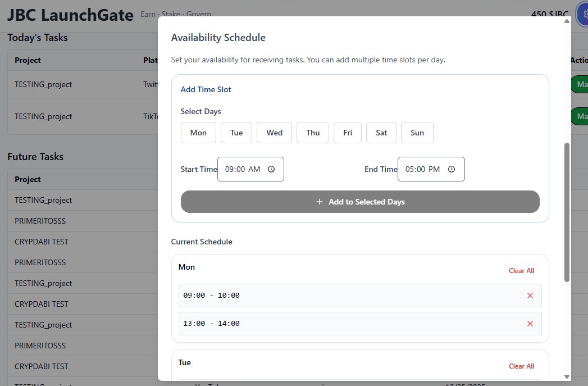Clear all Tuesday time slots
The width and height of the screenshot is (588, 386).
521,366
